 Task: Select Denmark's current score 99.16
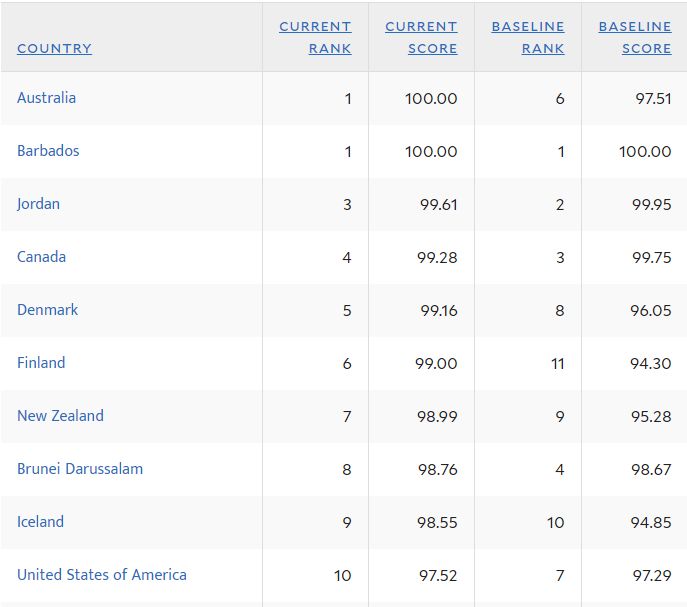[439, 311]
